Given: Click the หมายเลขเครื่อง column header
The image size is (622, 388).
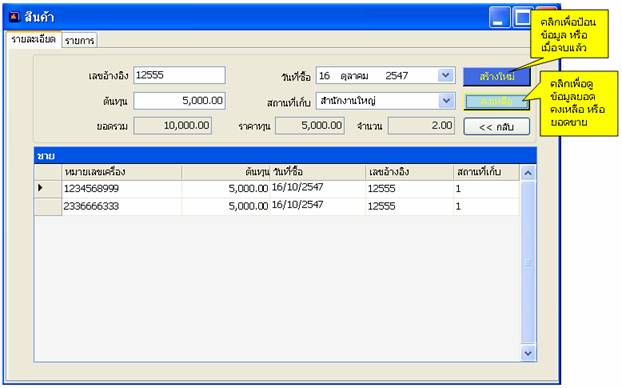Looking at the screenshot, I should (122, 172).
